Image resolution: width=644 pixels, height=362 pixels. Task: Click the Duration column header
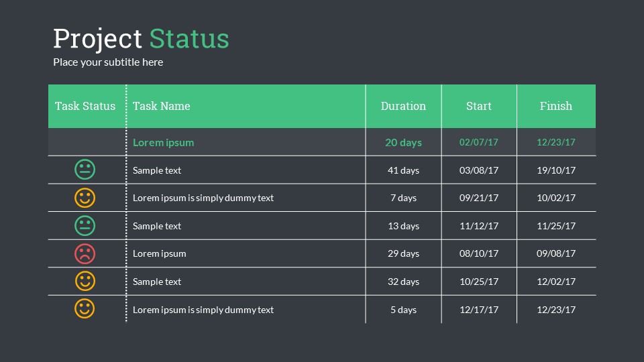click(x=403, y=106)
